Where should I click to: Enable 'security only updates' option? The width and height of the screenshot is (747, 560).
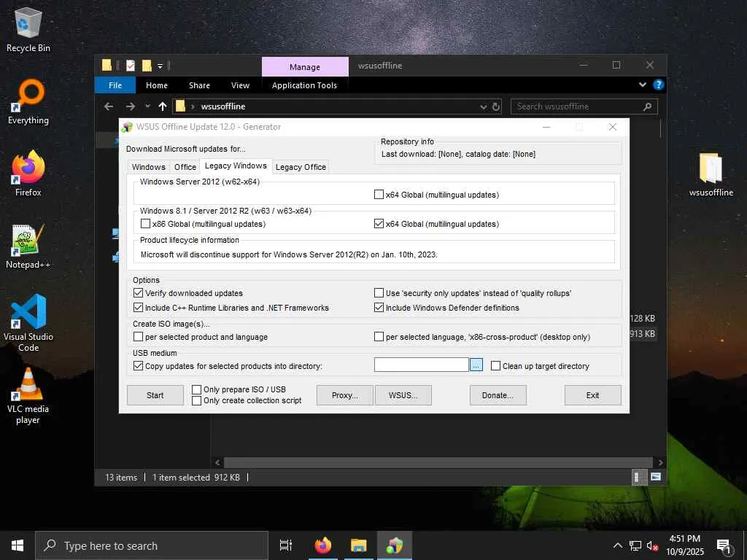(379, 293)
